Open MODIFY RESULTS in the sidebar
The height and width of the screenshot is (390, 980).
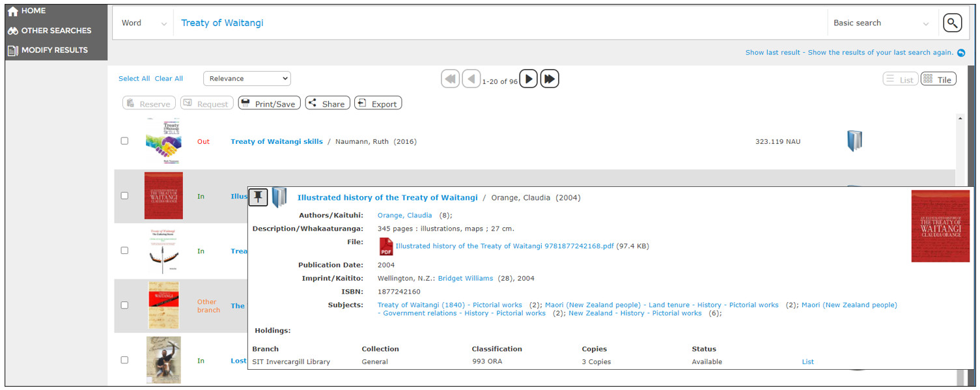tap(12, 49)
